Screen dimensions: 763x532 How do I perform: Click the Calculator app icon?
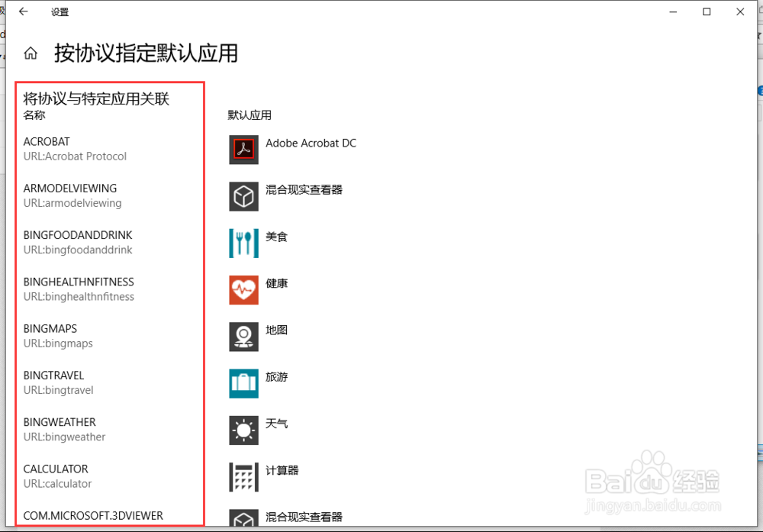click(x=244, y=476)
